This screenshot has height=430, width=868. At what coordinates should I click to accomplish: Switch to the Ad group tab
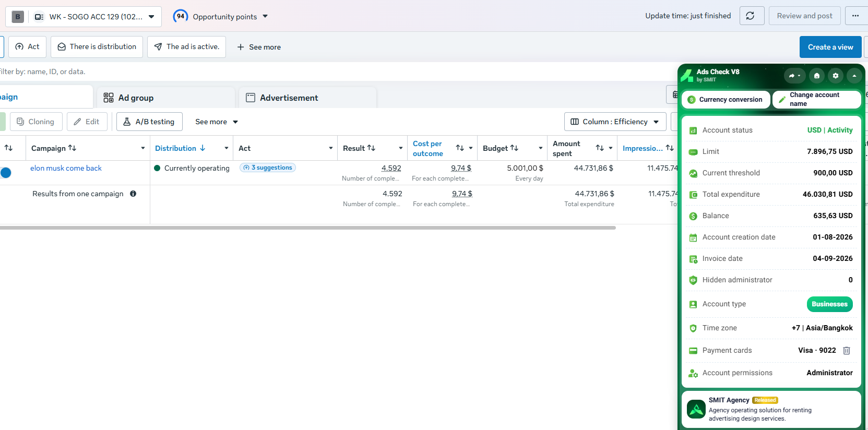click(165, 98)
